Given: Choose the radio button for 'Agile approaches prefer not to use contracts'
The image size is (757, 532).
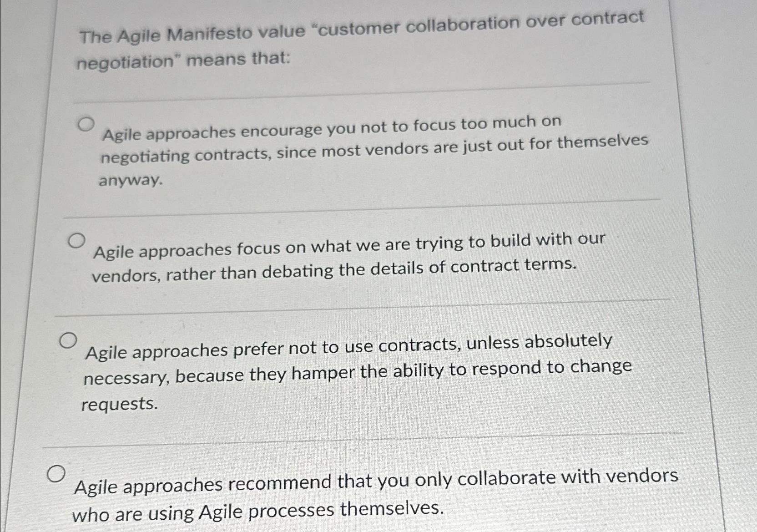Looking at the screenshot, I should tap(69, 340).
